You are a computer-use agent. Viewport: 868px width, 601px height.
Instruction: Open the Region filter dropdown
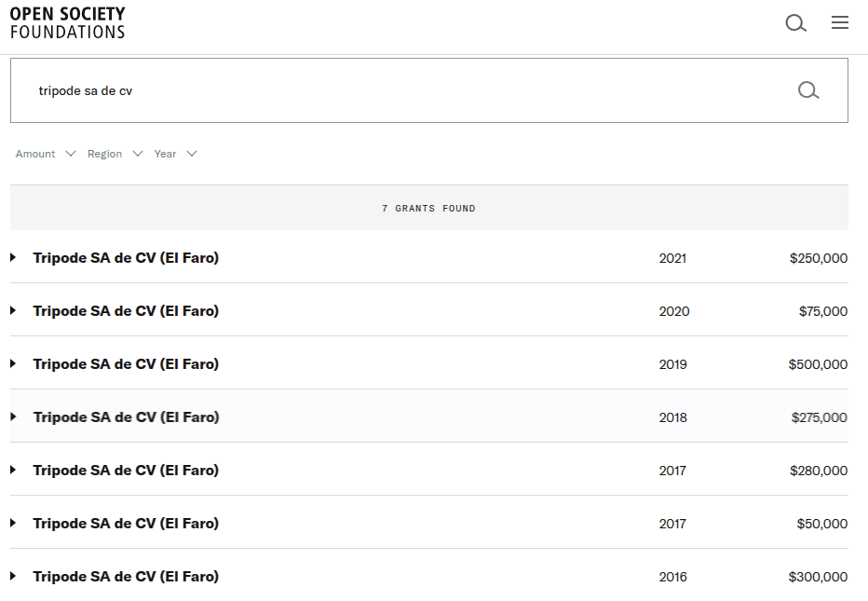tap(115, 154)
